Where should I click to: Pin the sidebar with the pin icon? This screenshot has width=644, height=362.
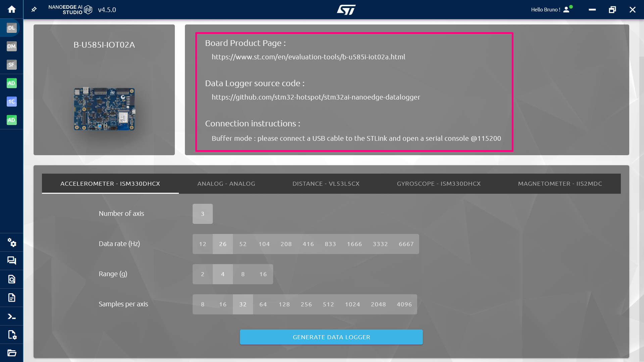[x=34, y=9]
